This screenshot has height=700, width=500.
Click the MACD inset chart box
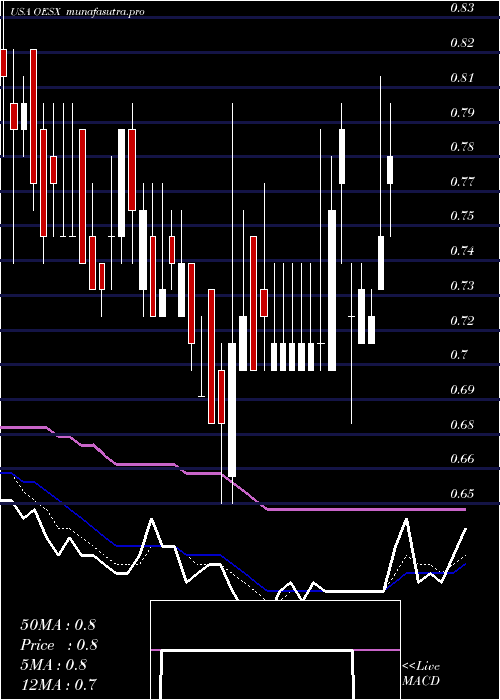coord(275,650)
